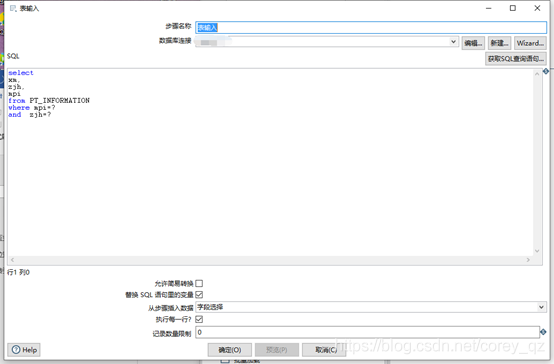The image size is (554, 364).
Task: Click the horizontal scrollbar left arrow
Action: pos(12,260)
